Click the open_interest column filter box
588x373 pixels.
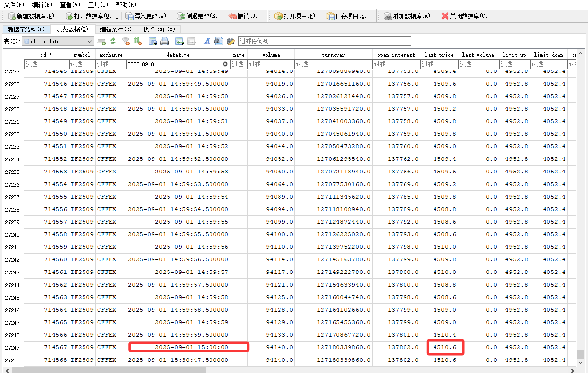[x=396, y=64]
